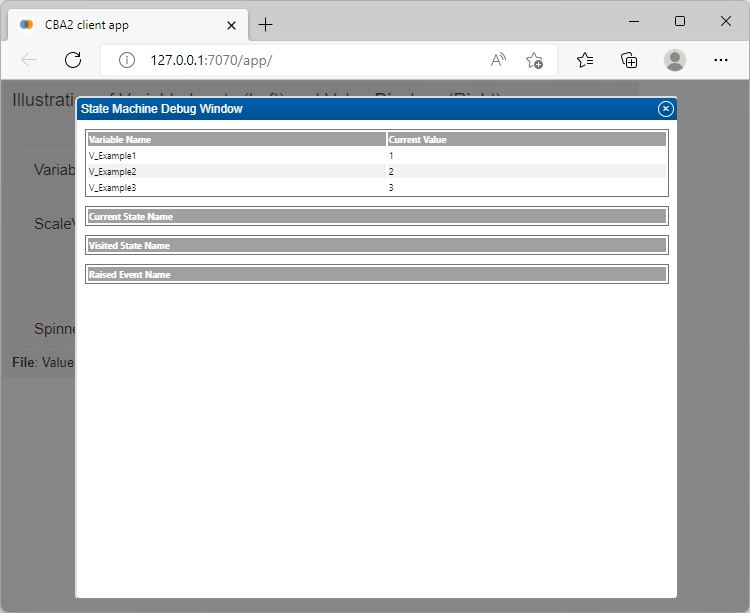Close the State Machine Debug Window
750x613 pixels.
(x=665, y=109)
